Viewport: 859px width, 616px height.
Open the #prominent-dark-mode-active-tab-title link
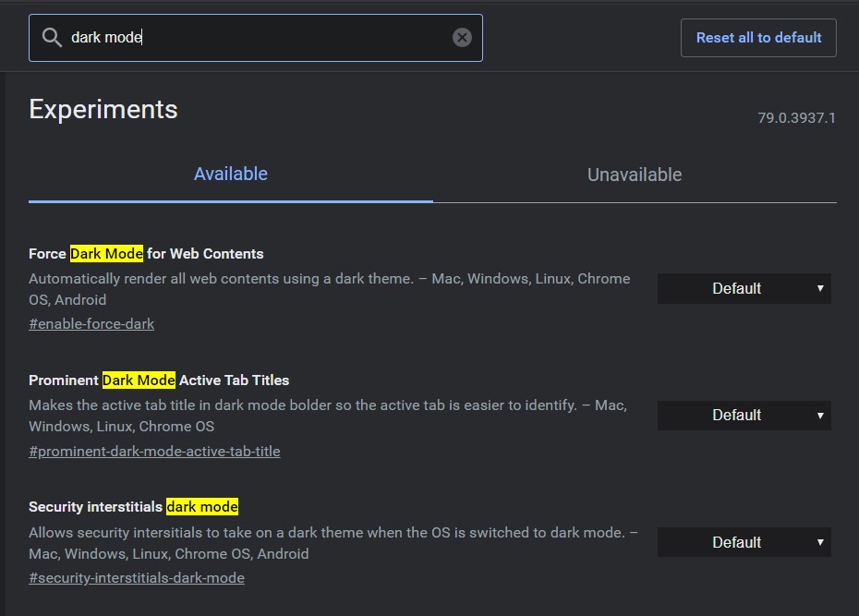(154, 452)
